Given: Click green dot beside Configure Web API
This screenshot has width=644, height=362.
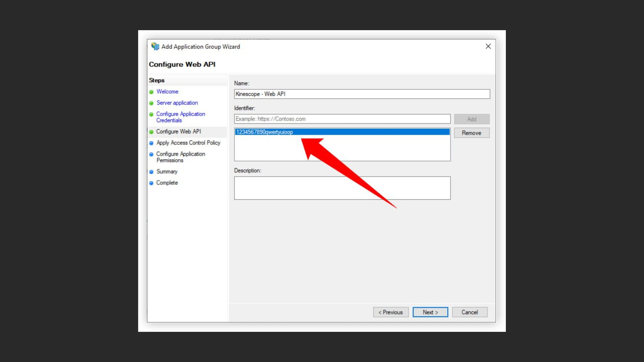Looking at the screenshot, I should pos(151,132).
